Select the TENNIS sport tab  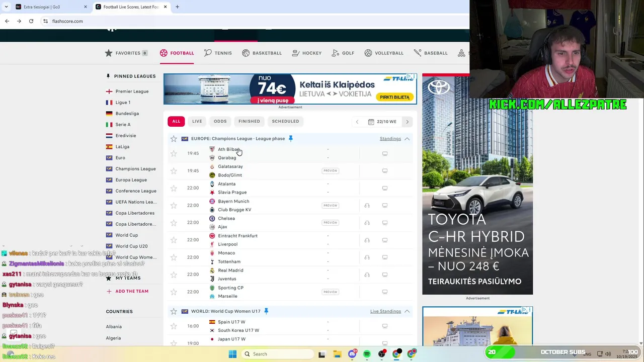218,53
